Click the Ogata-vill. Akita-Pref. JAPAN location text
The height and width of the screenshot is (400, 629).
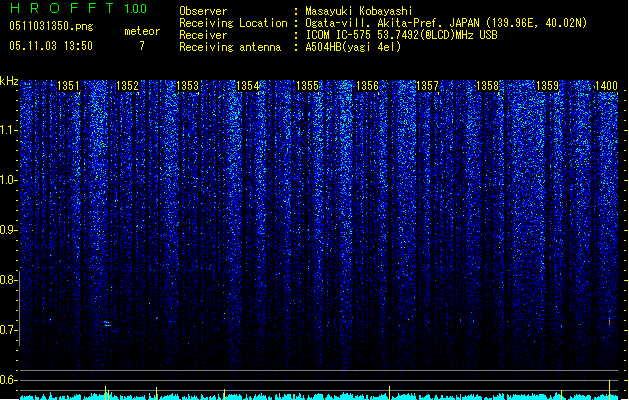tap(446, 23)
